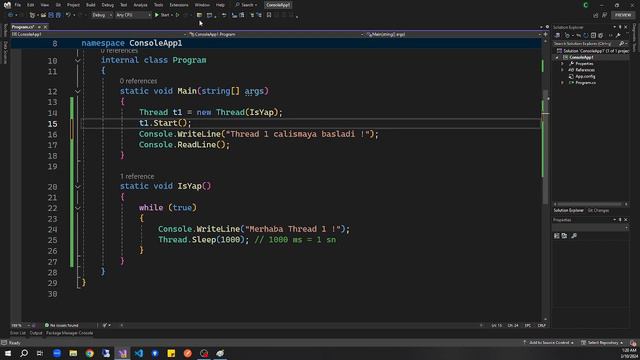Open the View menu
The height and width of the screenshot is (360, 640).
[x=44, y=5]
